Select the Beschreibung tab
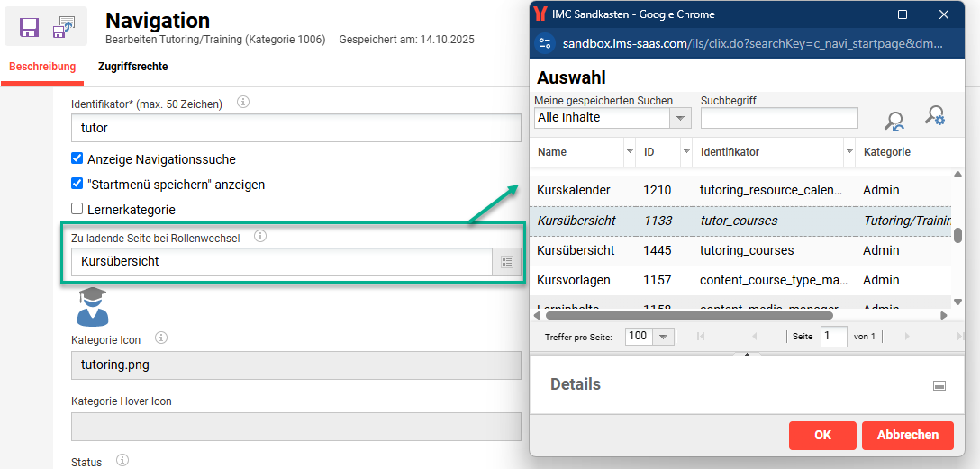 pos(42,67)
